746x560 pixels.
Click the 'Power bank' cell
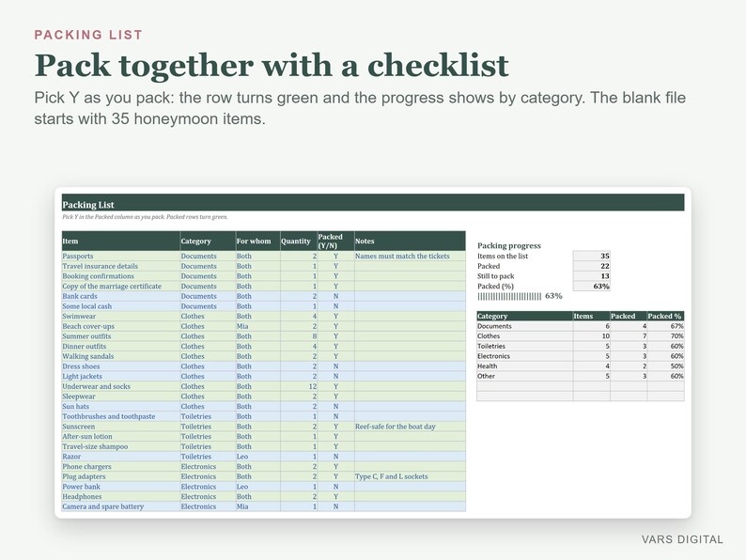(x=121, y=487)
